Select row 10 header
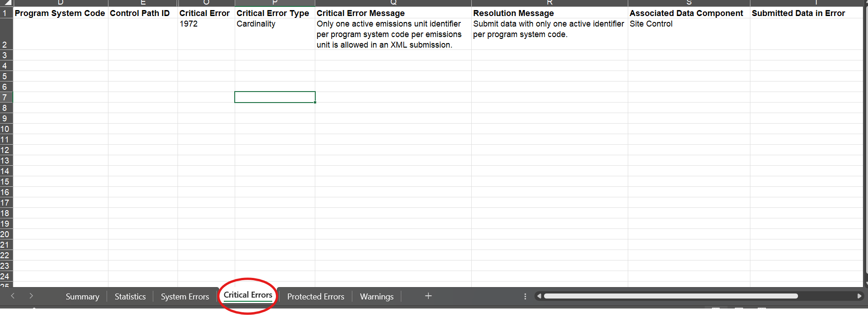Screen dimensions: 868x315 click(6, 129)
